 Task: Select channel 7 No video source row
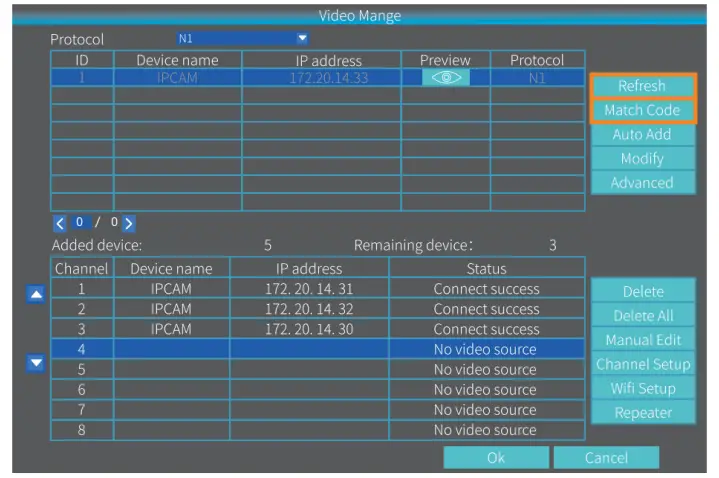pos(317,410)
